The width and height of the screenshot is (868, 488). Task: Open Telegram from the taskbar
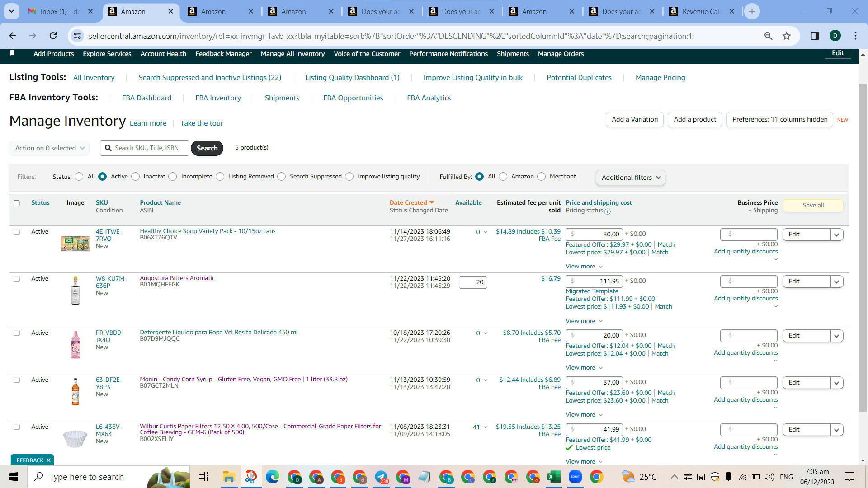[381, 477]
